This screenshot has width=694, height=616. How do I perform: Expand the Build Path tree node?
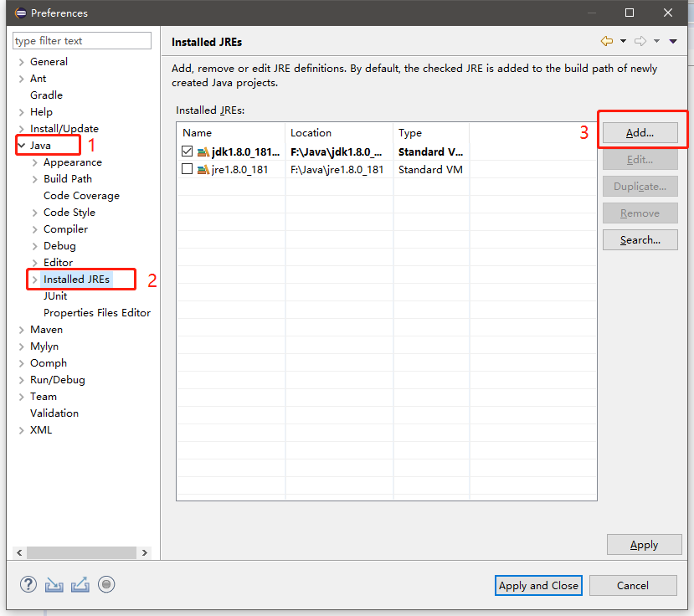(34, 179)
